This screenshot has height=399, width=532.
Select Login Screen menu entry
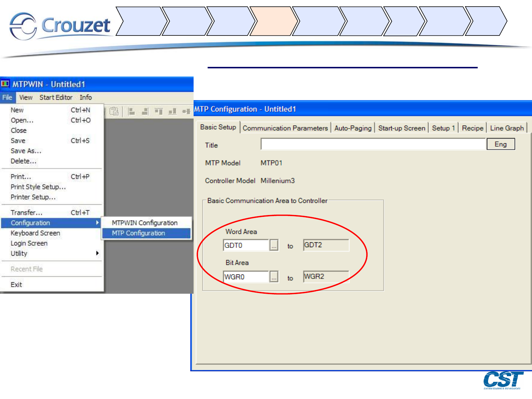(51, 243)
